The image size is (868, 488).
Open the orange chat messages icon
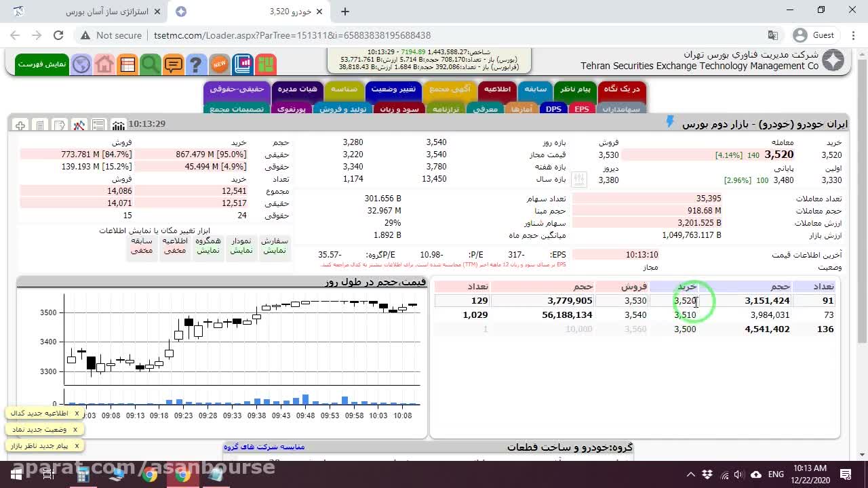174,64
